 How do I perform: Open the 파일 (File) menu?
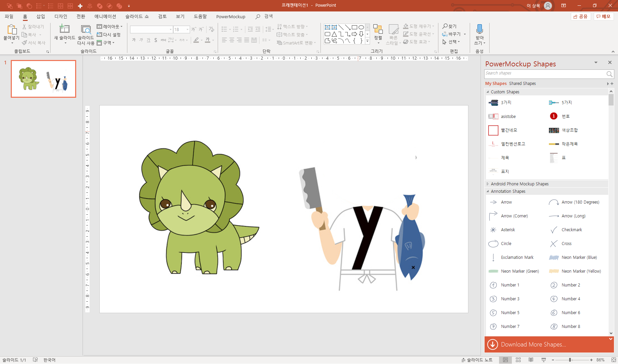9,16
